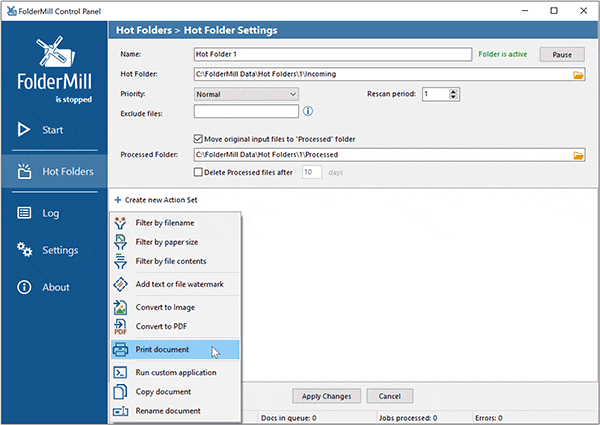Click the days number field showing 10
The width and height of the screenshot is (600, 425).
click(311, 172)
